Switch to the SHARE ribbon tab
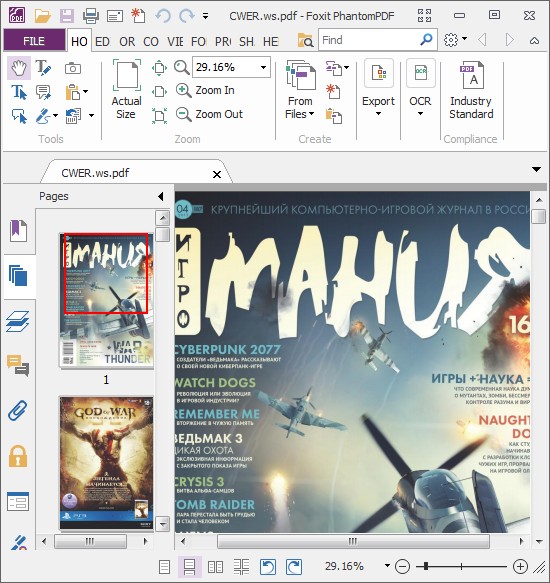Image resolution: width=550 pixels, height=583 pixels. click(x=247, y=41)
